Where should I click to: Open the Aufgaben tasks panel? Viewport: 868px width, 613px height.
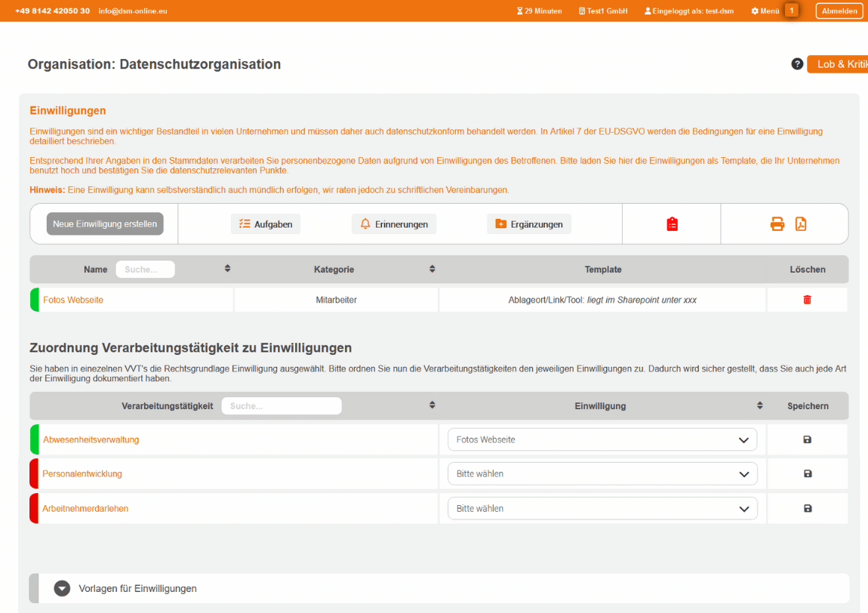(x=265, y=224)
